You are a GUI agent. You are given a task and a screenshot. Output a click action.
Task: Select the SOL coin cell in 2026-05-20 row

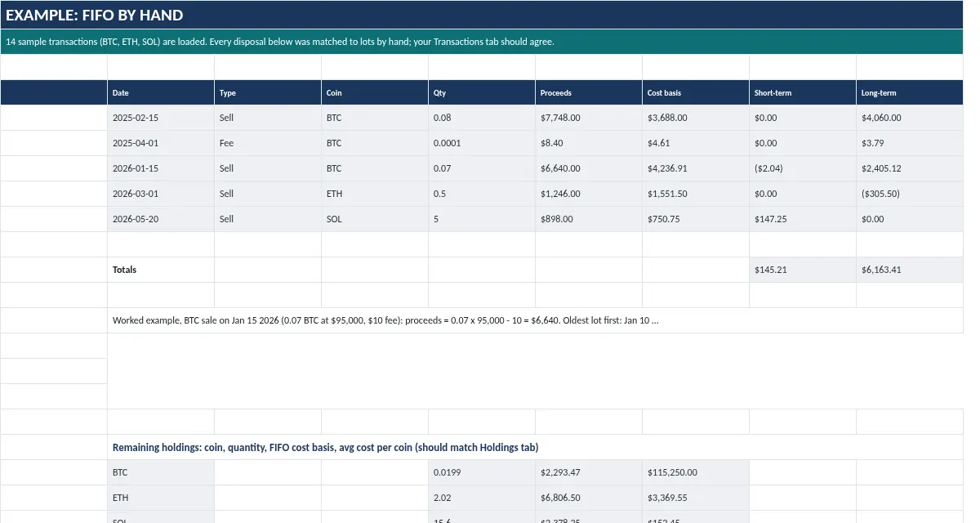pos(375,219)
